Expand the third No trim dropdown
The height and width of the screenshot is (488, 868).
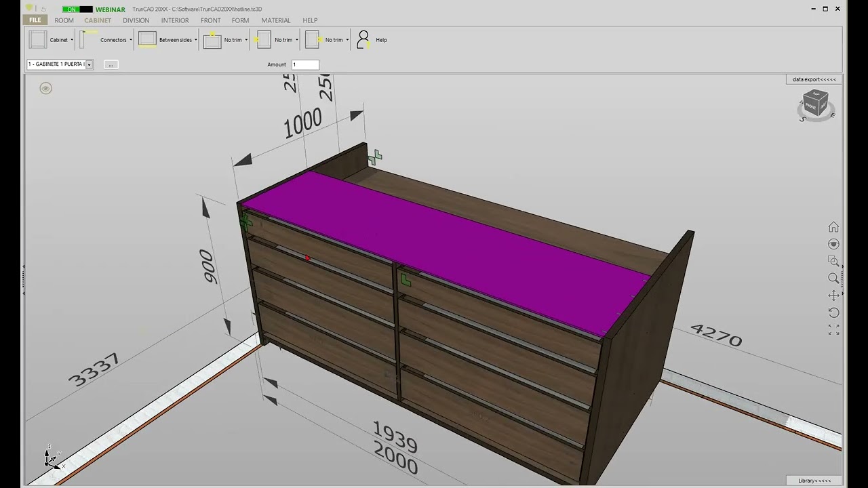coord(347,40)
